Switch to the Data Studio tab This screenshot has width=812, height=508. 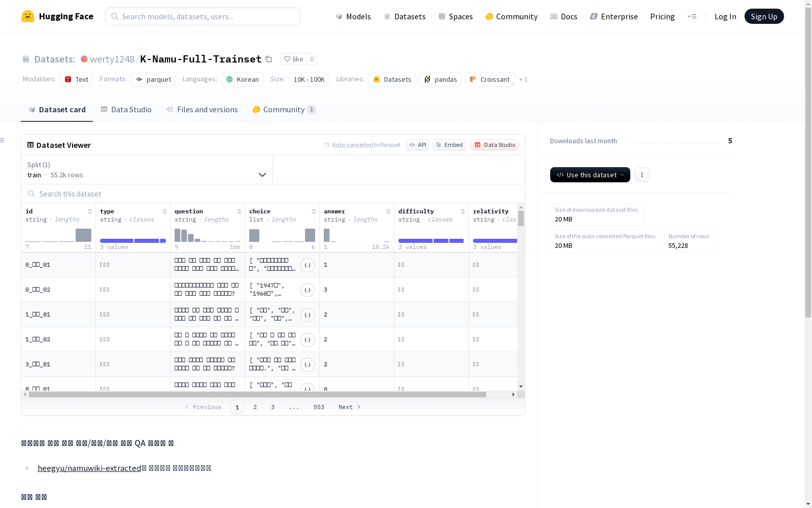click(x=126, y=109)
